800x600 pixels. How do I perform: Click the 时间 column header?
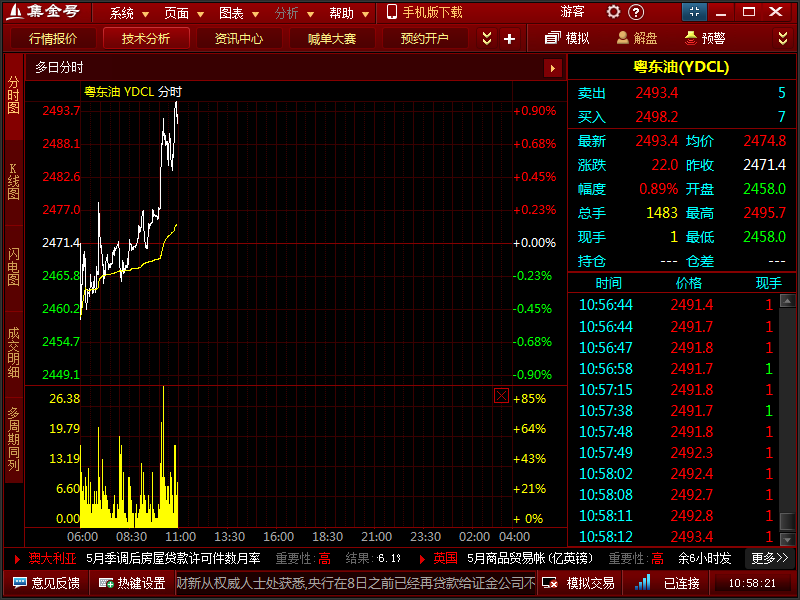click(608, 283)
